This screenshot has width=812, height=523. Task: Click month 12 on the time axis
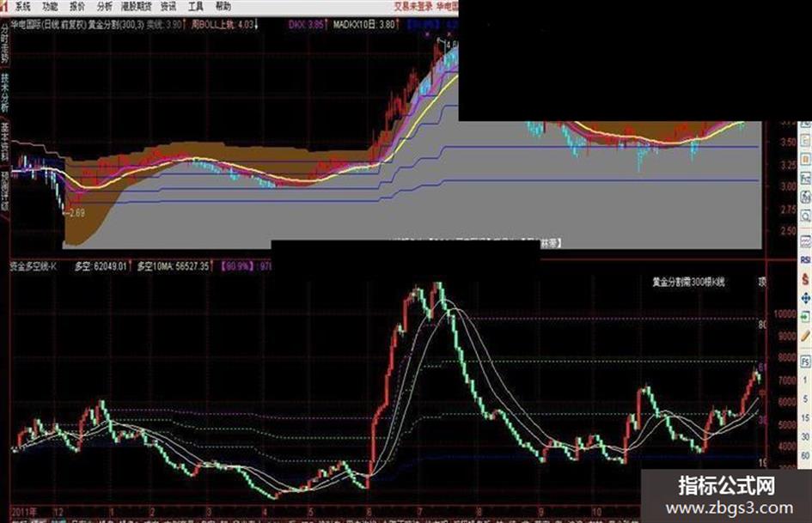pyautogui.click(x=58, y=512)
